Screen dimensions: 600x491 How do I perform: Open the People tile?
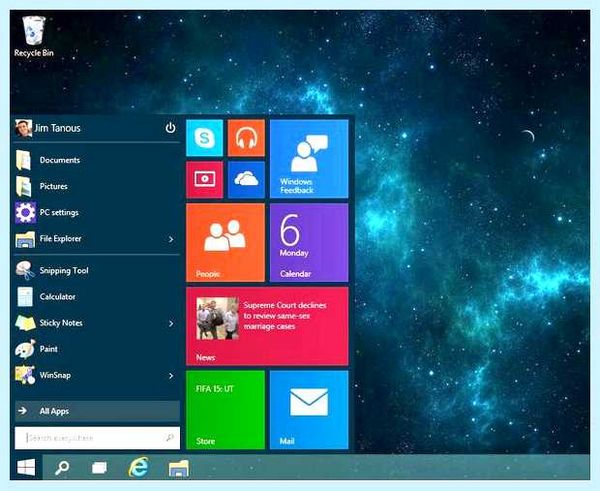(x=225, y=243)
